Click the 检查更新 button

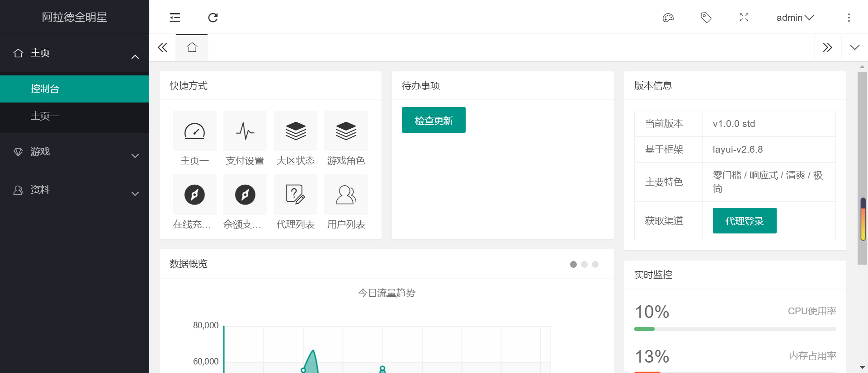[434, 120]
